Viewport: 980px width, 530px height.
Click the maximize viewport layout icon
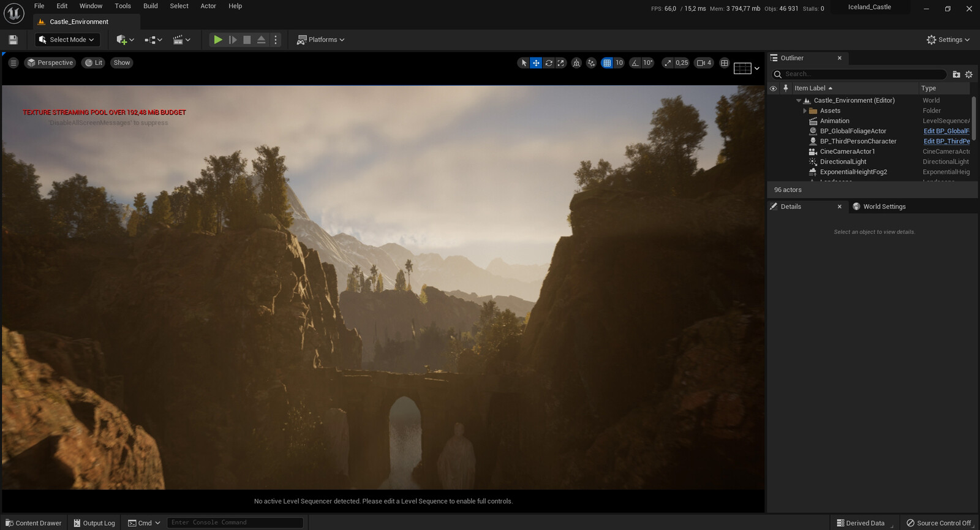tap(725, 62)
